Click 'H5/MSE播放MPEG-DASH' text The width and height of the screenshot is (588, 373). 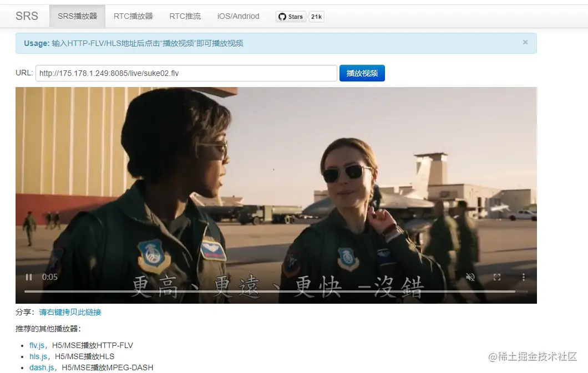coord(107,367)
